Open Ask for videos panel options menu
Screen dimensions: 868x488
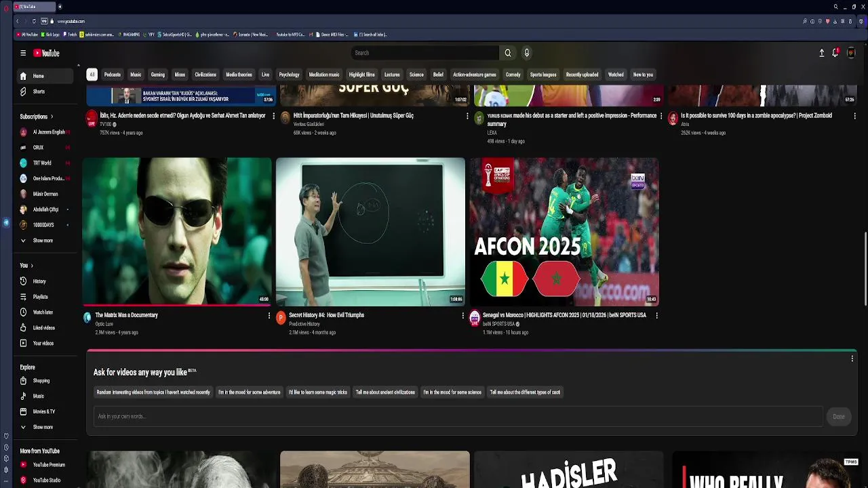pyautogui.click(x=852, y=359)
